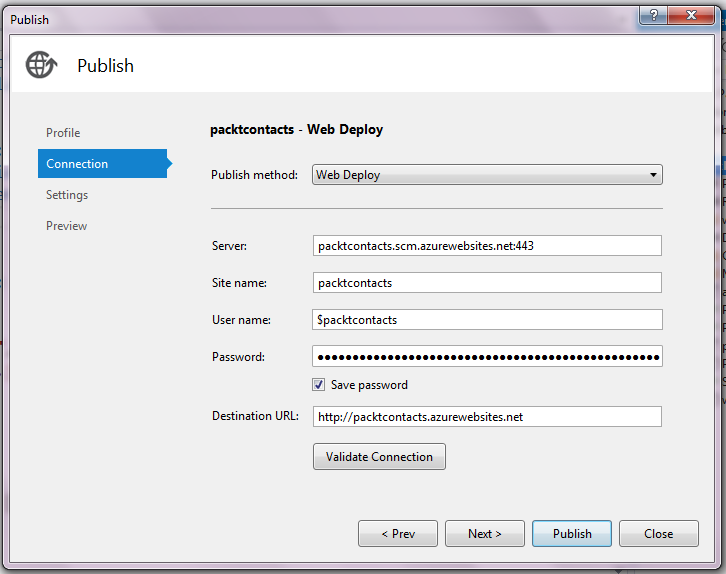Click the 'Destination URL:' label
The image size is (726, 574).
[255, 416]
